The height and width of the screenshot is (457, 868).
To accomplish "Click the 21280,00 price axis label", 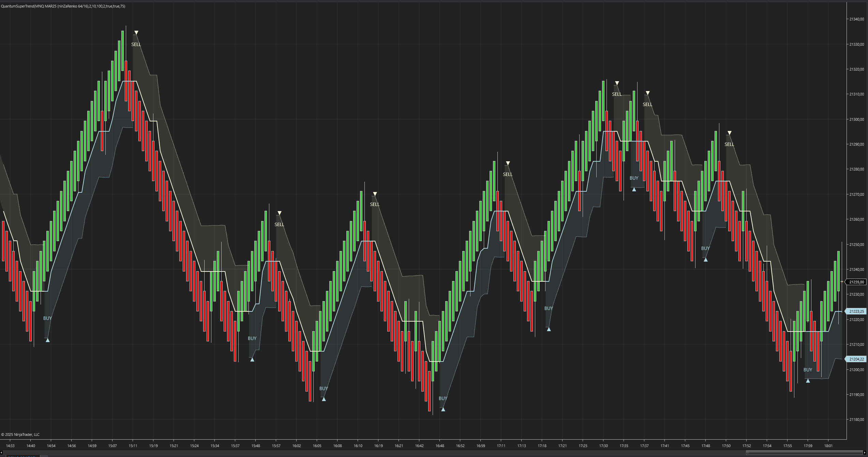I will click(x=856, y=169).
